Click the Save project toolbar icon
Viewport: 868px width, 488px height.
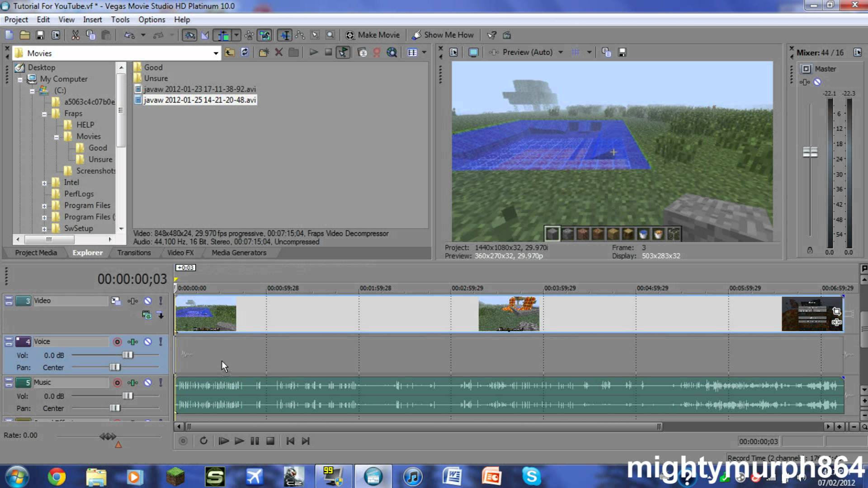pos(40,35)
